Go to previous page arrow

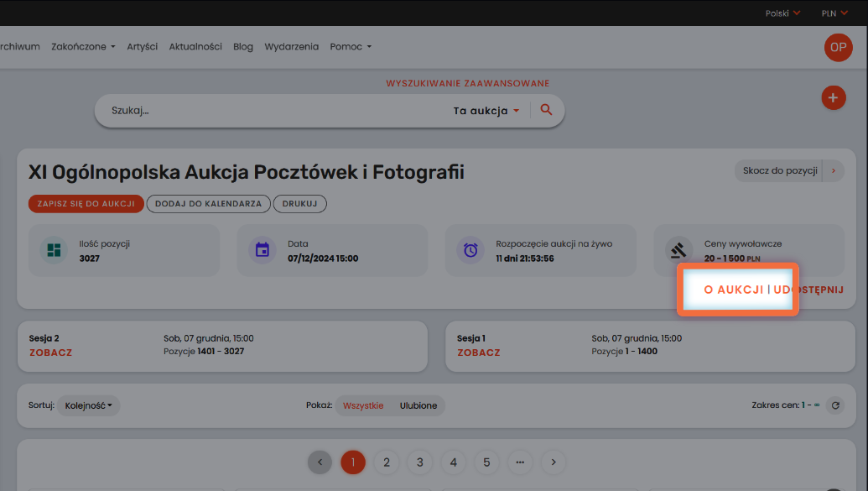[x=320, y=462]
